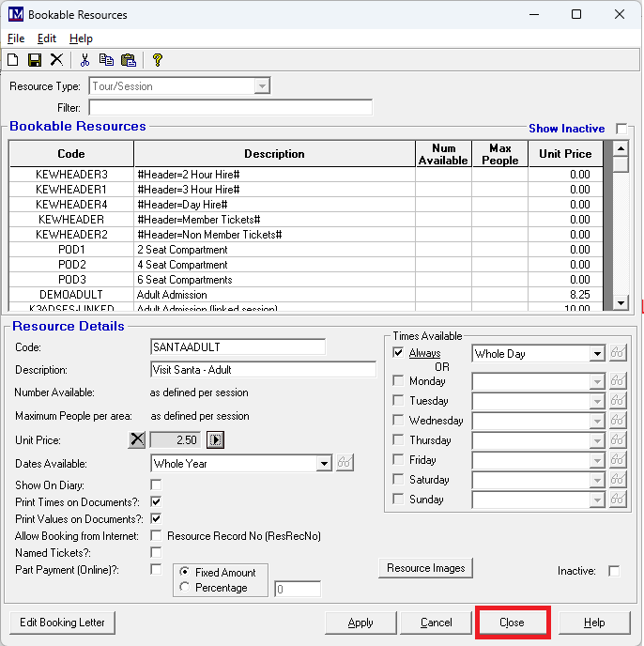Click the Filter text field
The height and width of the screenshot is (646, 644).
(x=230, y=108)
